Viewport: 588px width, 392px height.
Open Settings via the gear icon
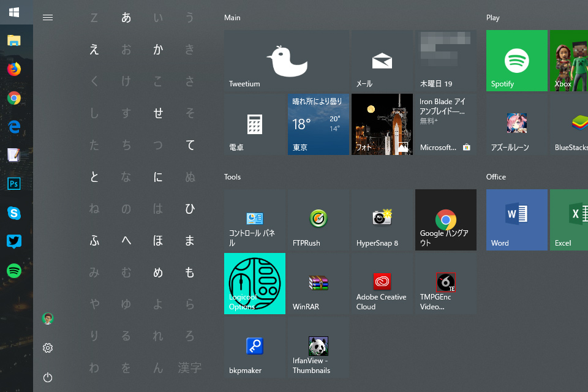(x=48, y=348)
